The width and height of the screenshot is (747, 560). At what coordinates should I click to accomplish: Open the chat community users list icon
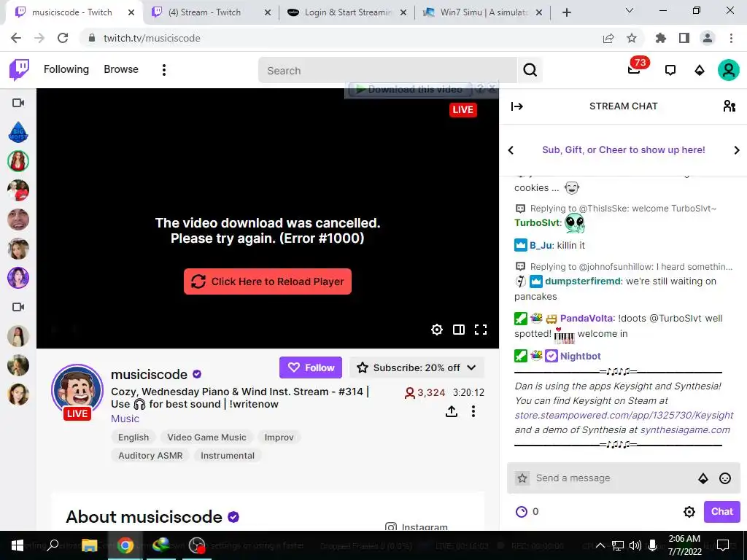(x=729, y=106)
